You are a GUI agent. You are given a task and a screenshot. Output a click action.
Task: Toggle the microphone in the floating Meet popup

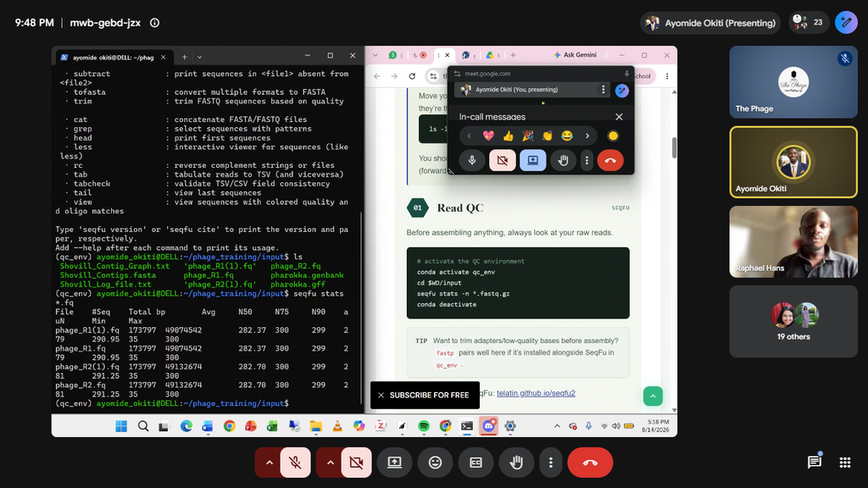tap(472, 160)
